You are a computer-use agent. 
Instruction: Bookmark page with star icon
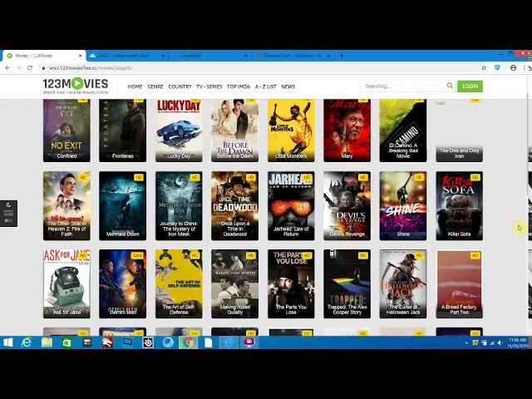(x=484, y=68)
